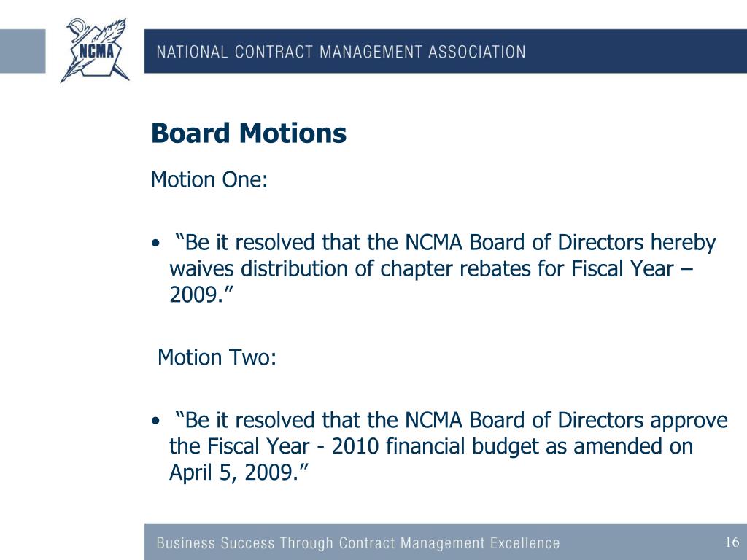This screenshot has height=560, width=747.
Task: Click the dark blue header banner
Action: 446,51
